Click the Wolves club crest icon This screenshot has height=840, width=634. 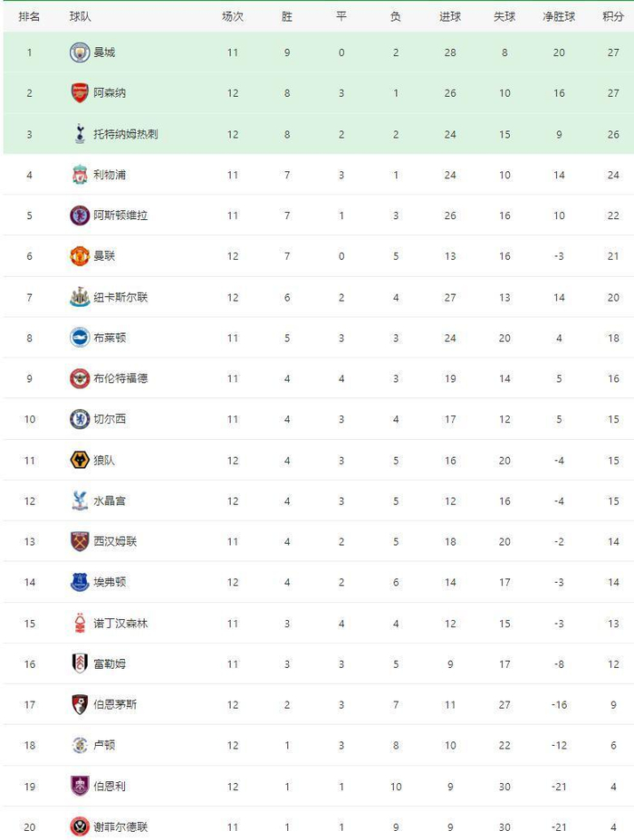tap(80, 460)
